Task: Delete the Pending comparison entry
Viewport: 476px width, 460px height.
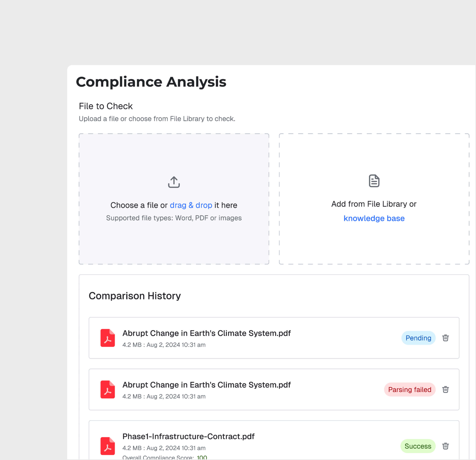Action: point(445,338)
